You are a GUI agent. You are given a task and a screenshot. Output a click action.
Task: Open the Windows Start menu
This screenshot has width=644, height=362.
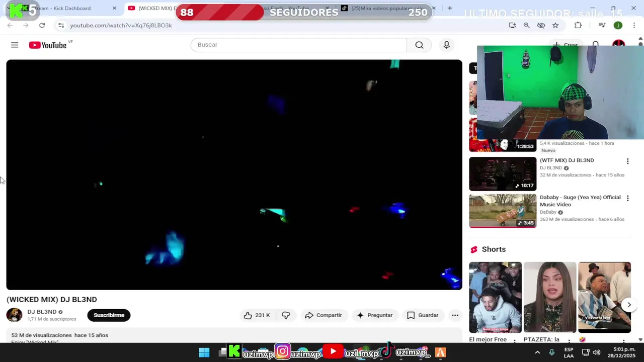pos(204,352)
